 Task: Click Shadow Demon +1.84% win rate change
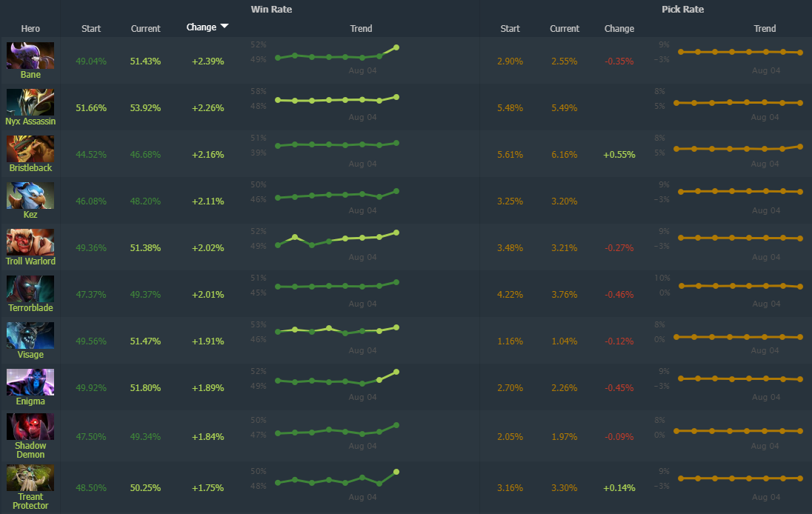207,436
